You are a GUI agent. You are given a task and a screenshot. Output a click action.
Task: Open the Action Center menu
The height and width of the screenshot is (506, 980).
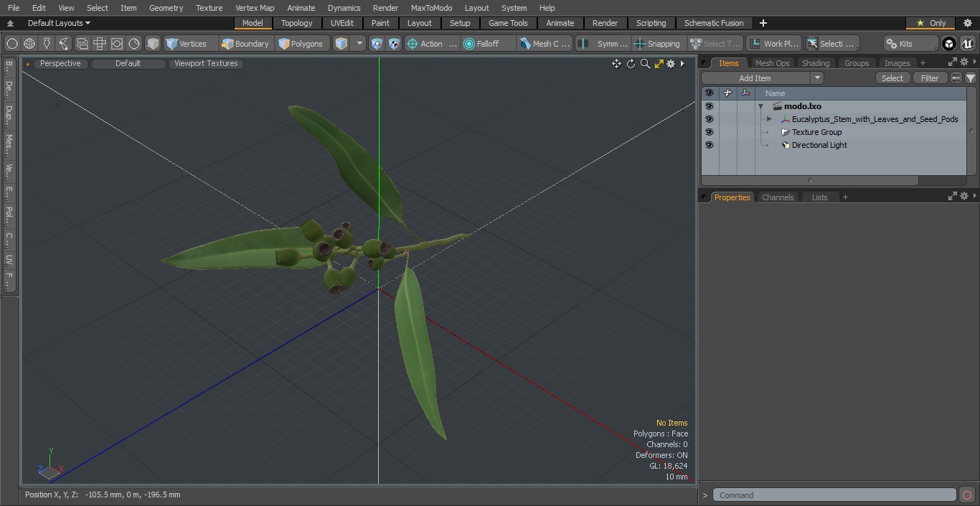tap(432, 44)
